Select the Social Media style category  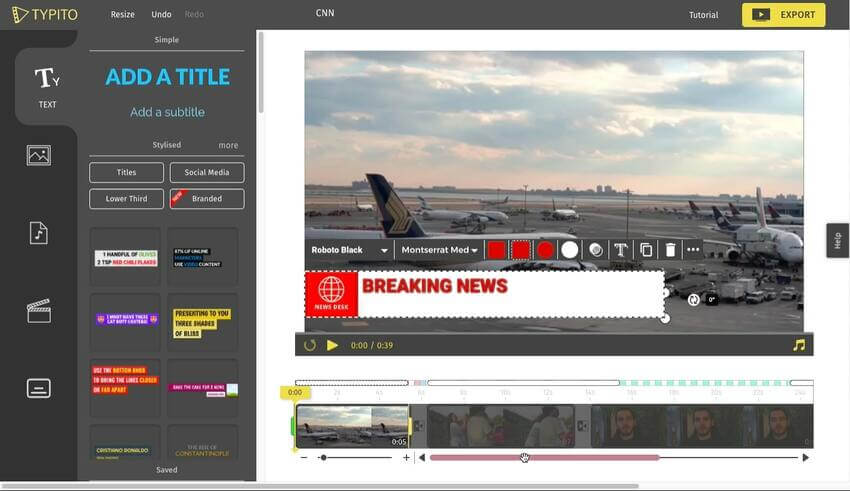[207, 173]
